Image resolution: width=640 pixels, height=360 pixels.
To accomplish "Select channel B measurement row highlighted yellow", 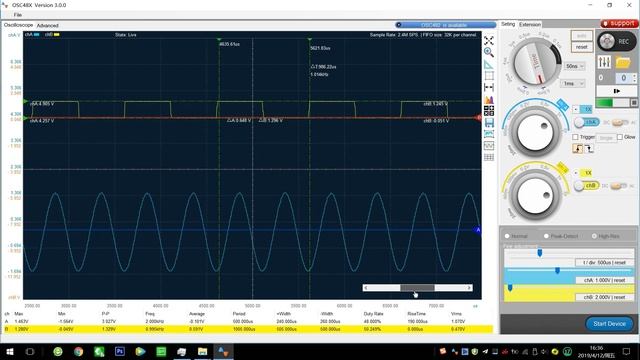I will click(x=248, y=329).
